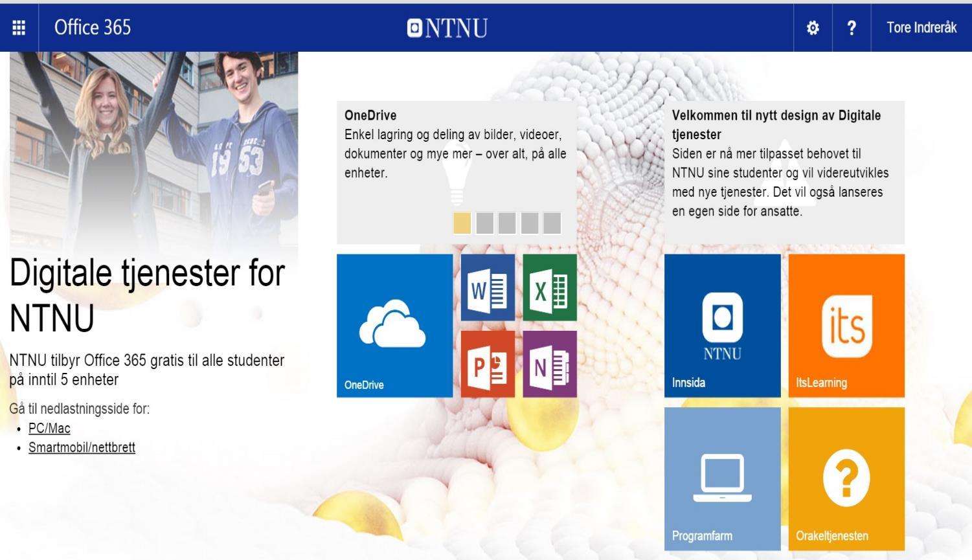The height and width of the screenshot is (560, 972).
Task: Open the help question mark icon
Action: pos(852,28)
